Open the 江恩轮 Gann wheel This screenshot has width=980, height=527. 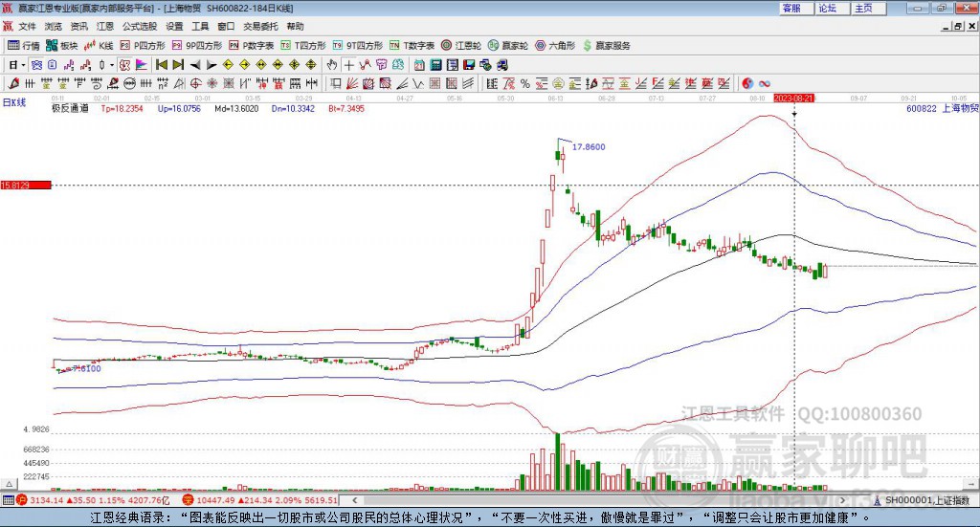coord(461,46)
